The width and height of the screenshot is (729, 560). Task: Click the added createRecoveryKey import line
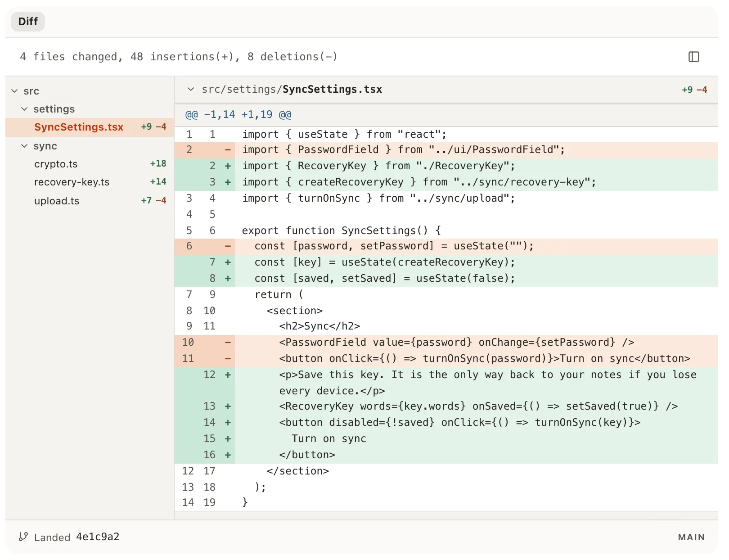[446, 182]
